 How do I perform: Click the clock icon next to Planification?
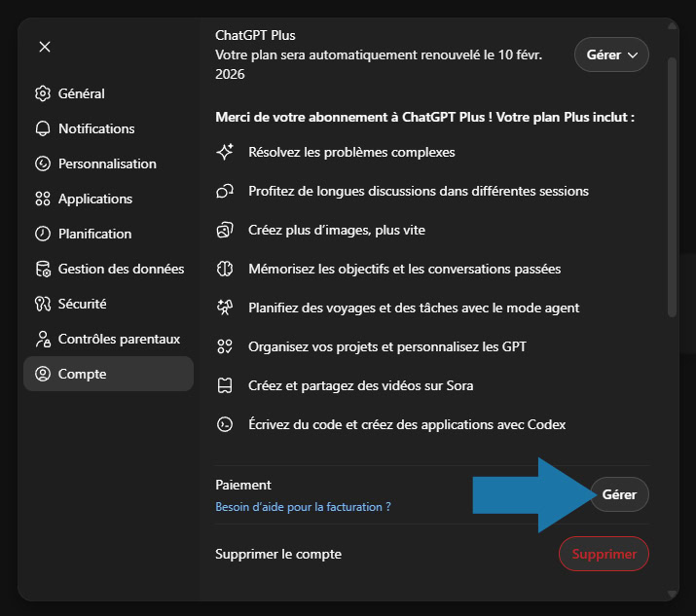tap(43, 234)
